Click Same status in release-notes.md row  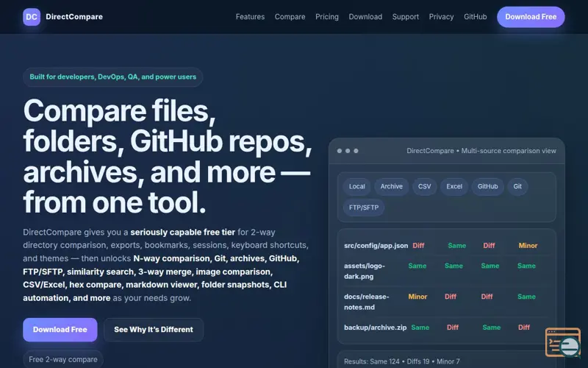(526, 297)
